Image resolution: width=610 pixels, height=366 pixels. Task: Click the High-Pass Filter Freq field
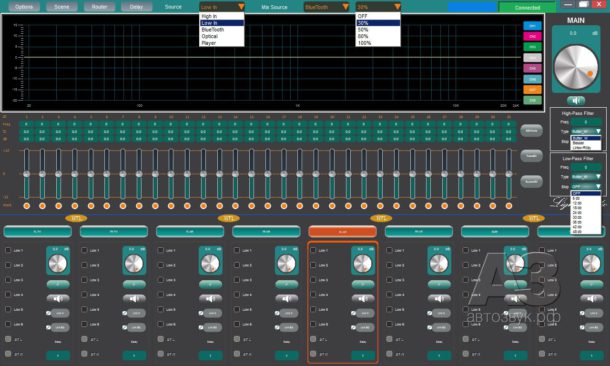[x=586, y=122]
